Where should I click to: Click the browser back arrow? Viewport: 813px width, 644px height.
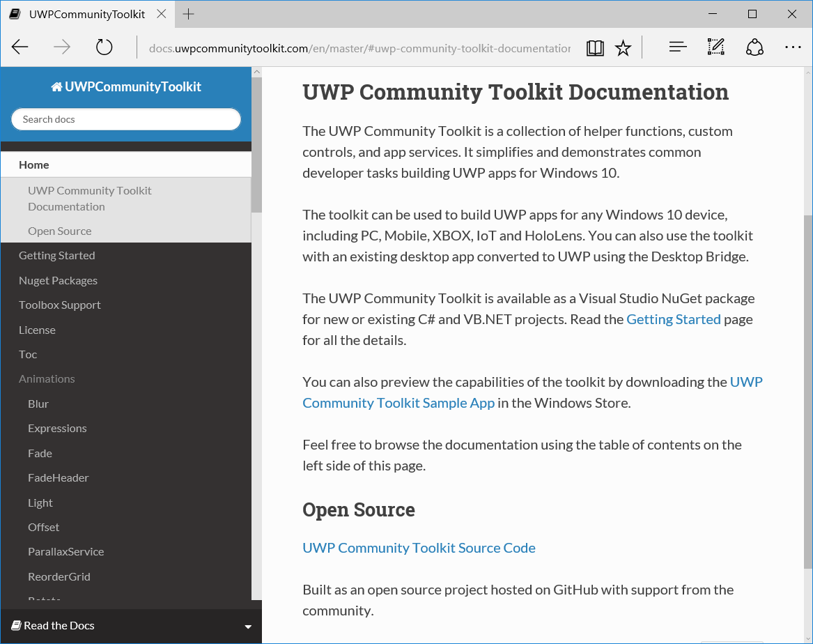coord(20,47)
